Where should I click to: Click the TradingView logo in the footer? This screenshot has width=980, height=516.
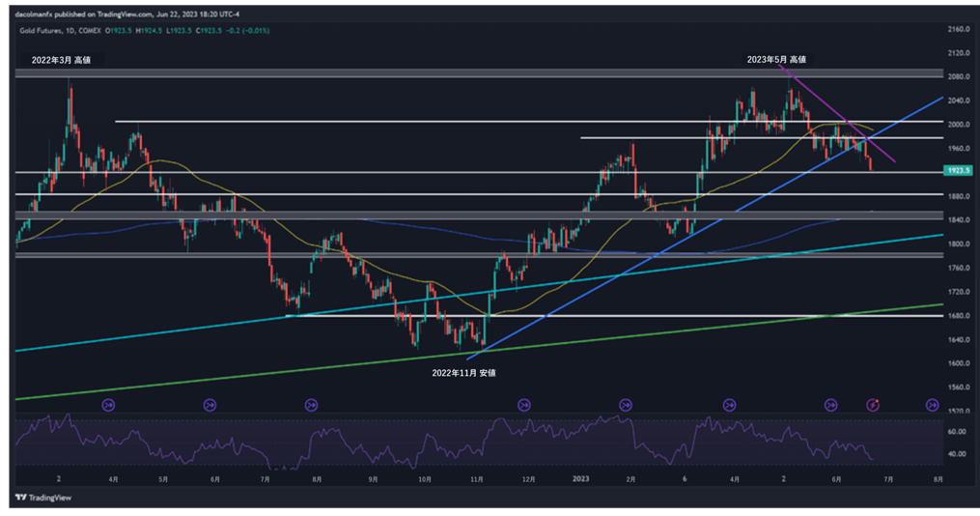point(43,498)
